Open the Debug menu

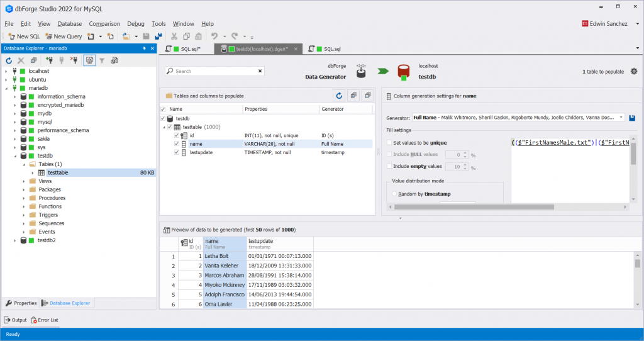point(136,24)
